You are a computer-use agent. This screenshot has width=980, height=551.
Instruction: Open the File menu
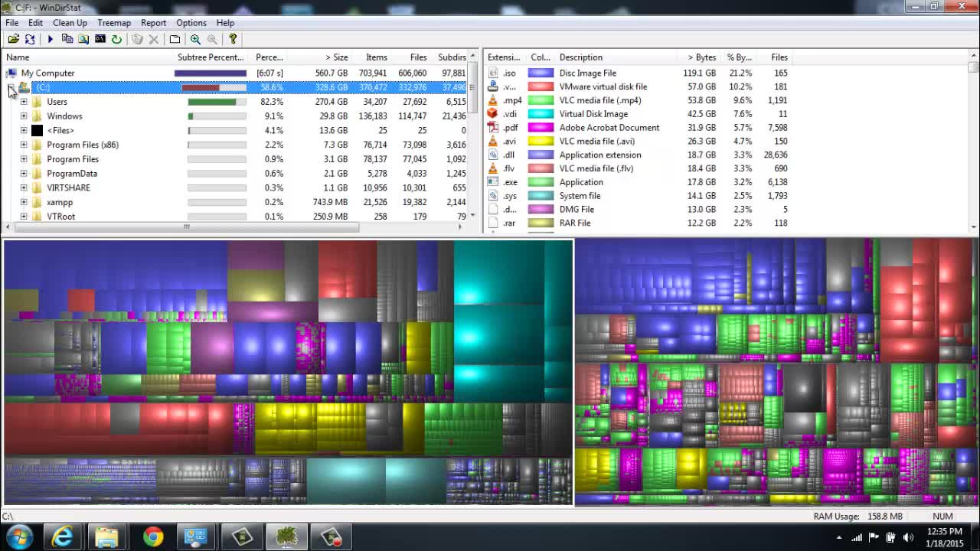tap(12, 23)
